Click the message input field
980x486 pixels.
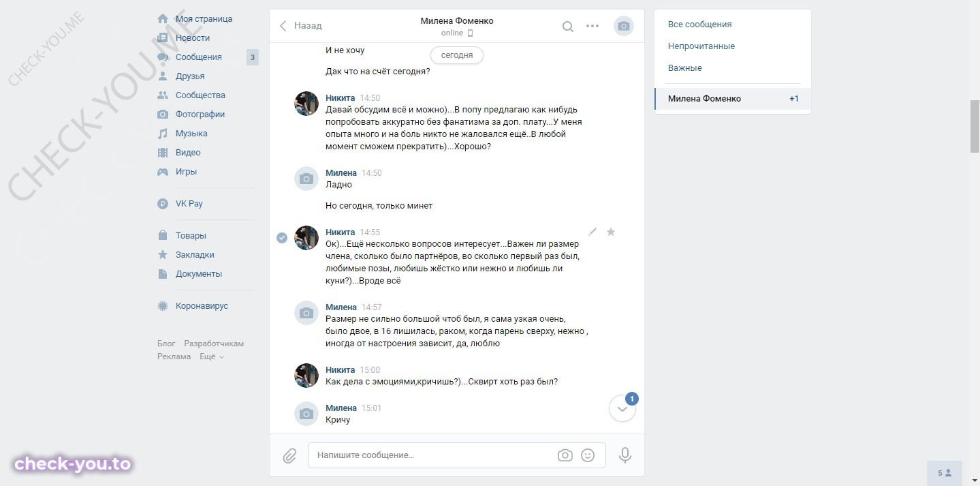point(432,455)
